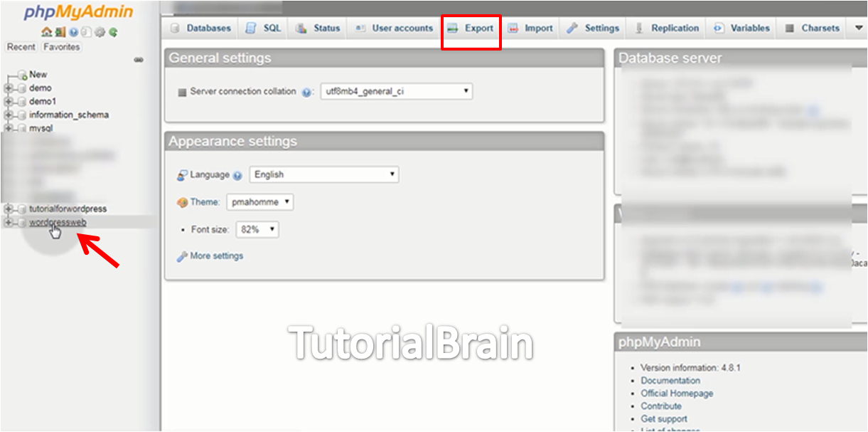868x432 pixels.
Task: Click database icon beside tutorialforwordpress
Action: [x=22, y=209]
